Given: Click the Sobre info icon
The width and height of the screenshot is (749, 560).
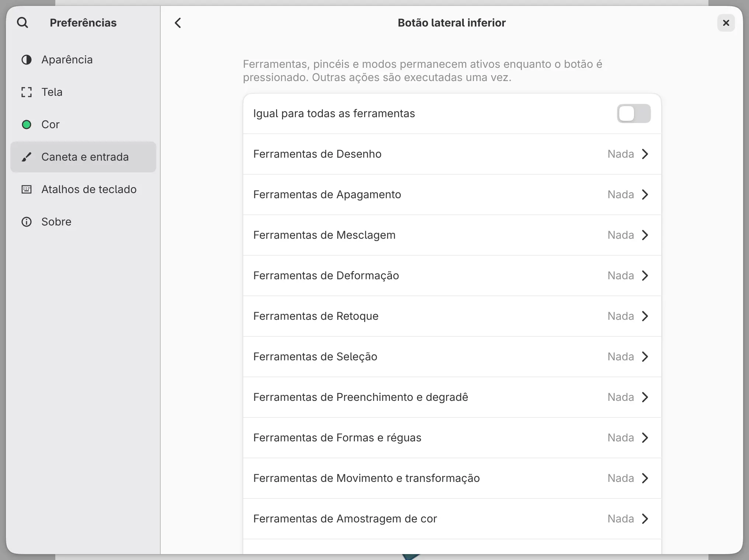Looking at the screenshot, I should (x=27, y=222).
